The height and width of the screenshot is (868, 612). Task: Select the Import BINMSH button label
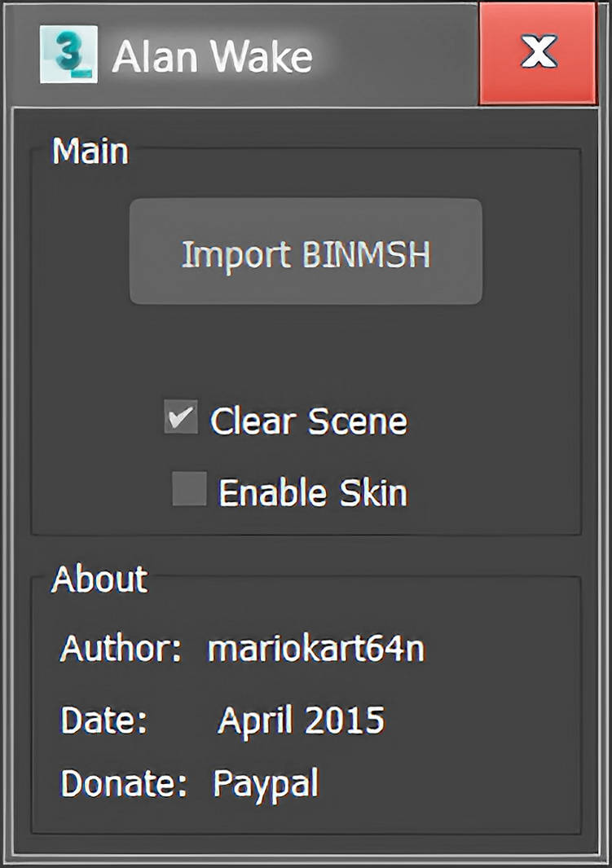[x=305, y=253]
